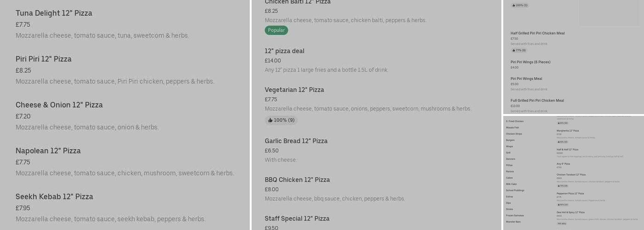
Task: Select Tuna Delight 12" Pizza
Action: (x=54, y=13)
